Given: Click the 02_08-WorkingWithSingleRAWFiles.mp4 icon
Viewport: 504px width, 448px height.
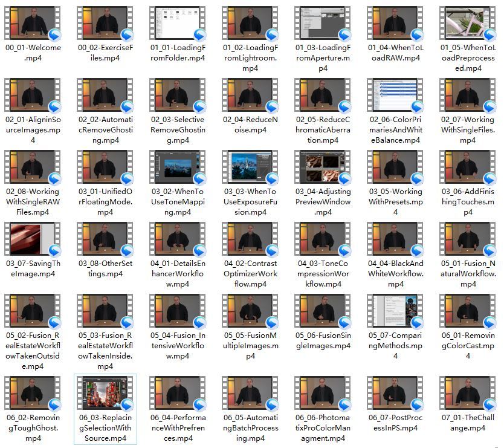Looking at the screenshot, I should click(x=33, y=167).
